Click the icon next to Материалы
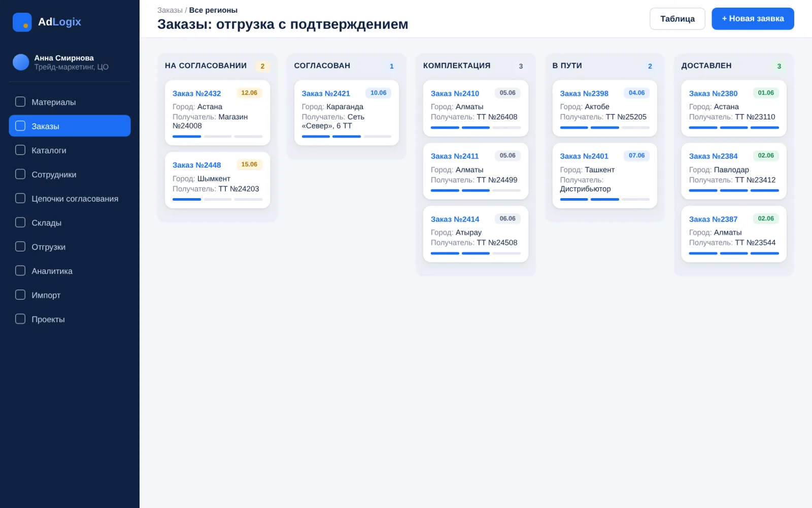 (20, 102)
